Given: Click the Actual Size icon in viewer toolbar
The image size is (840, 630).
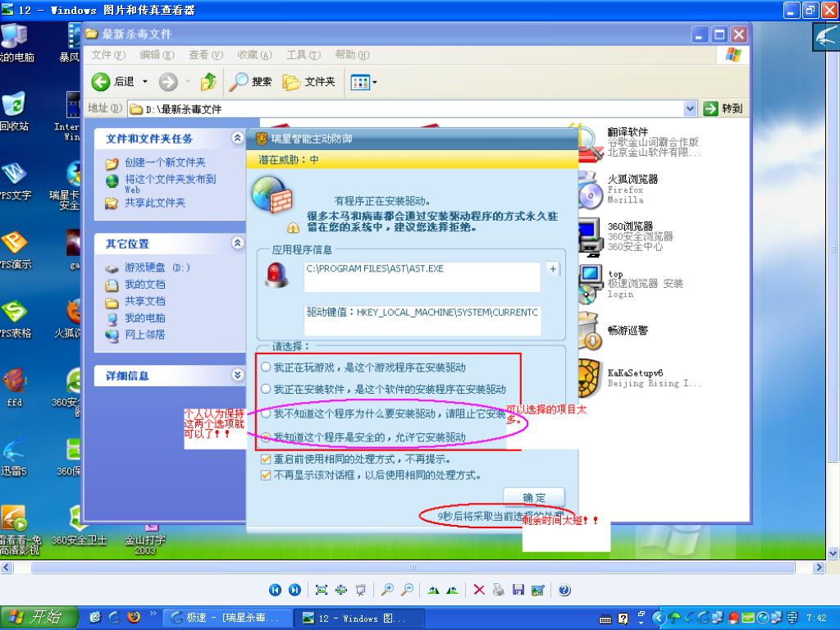Looking at the screenshot, I should pos(341,590).
